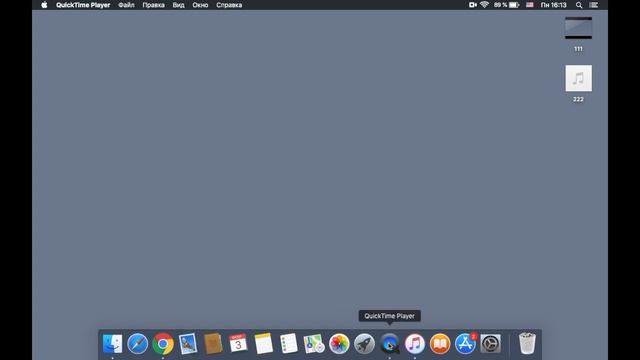Open the Trash in the Dock
The height and width of the screenshot is (360, 640).
527,344
